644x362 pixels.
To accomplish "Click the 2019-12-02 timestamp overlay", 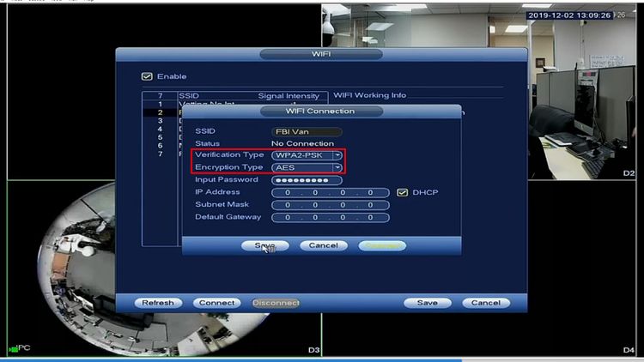I will [x=569, y=15].
